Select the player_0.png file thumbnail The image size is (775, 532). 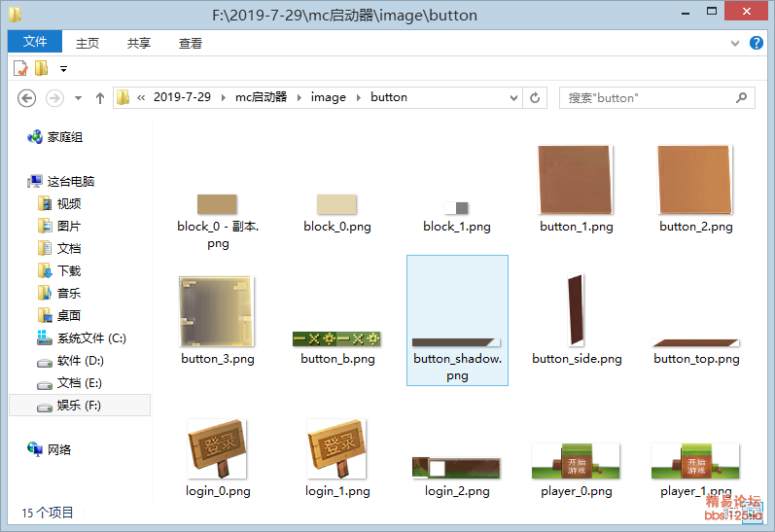(x=576, y=461)
